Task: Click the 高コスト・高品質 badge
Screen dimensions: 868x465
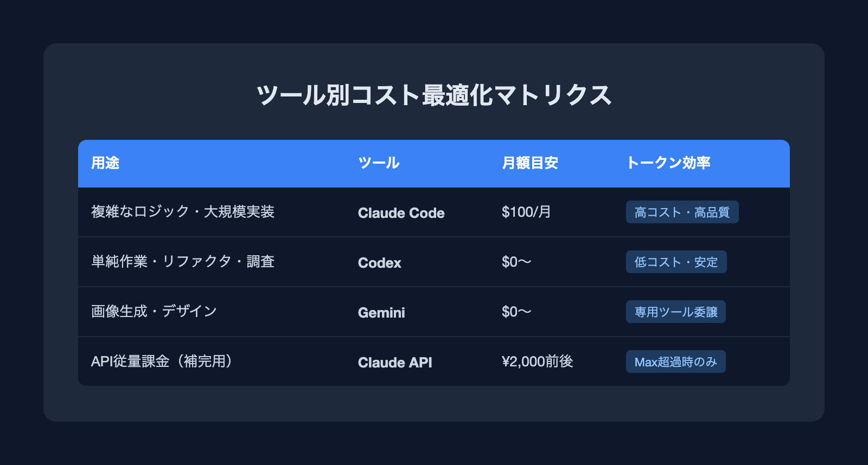Action: point(682,212)
